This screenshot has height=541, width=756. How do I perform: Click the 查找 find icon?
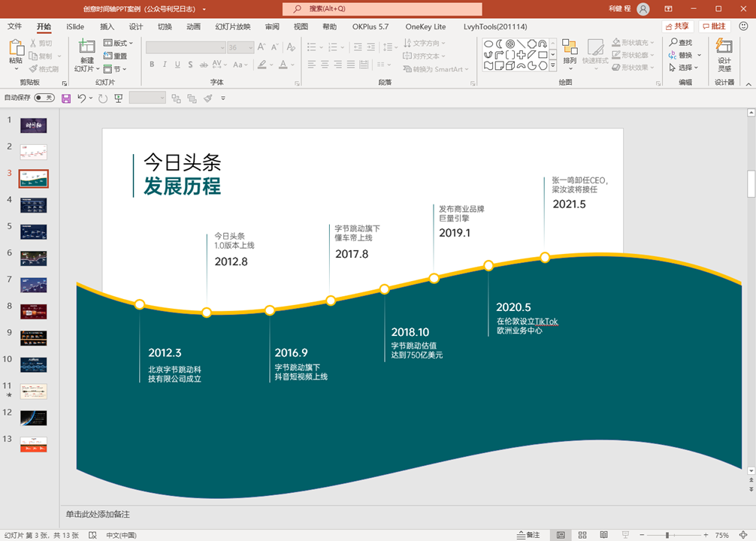click(680, 42)
